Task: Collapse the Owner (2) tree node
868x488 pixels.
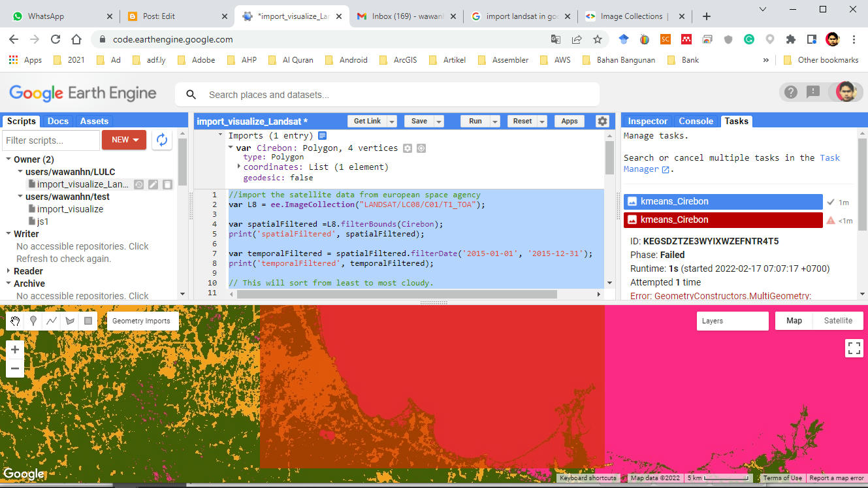Action: coord(8,159)
